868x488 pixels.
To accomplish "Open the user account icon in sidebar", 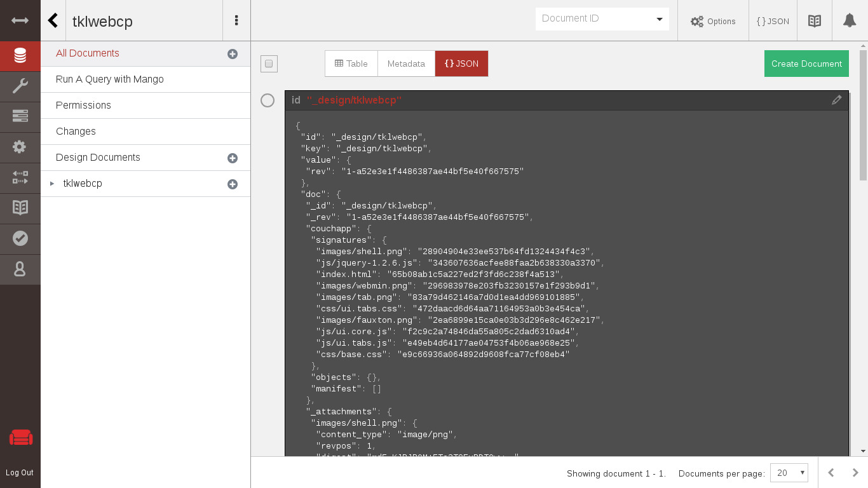I will (x=20, y=269).
